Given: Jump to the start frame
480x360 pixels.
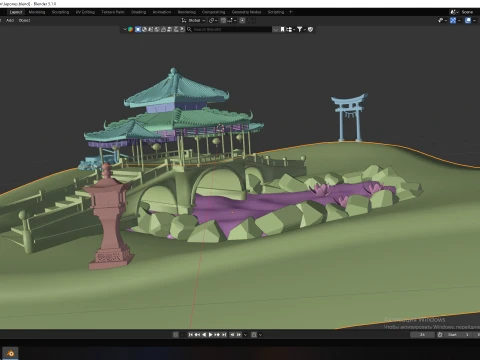Looking at the screenshot, I should pyautogui.click(x=191, y=335).
